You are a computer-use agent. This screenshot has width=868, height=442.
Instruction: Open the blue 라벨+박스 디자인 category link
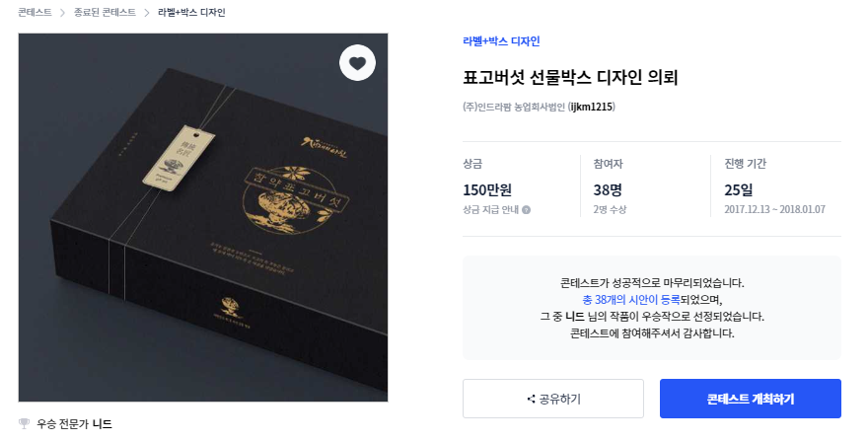point(501,41)
